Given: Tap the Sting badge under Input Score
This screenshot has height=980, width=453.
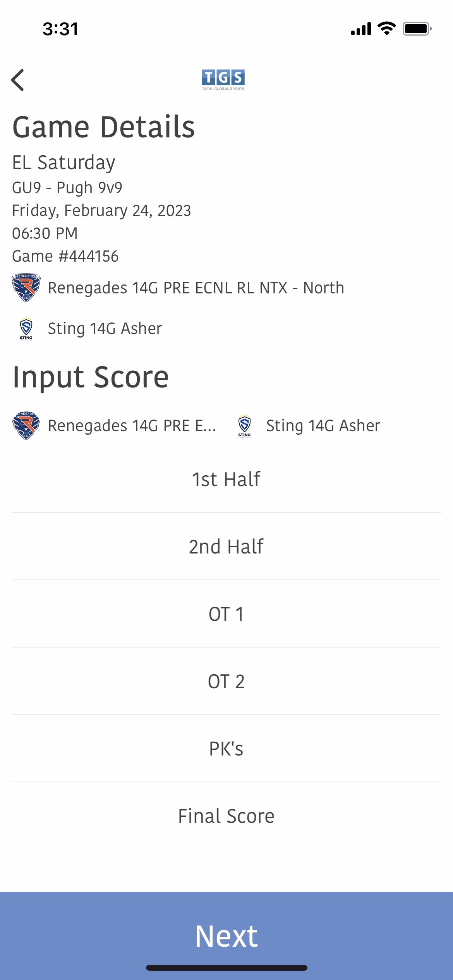Looking at the screenshot, I should point(244,425).
